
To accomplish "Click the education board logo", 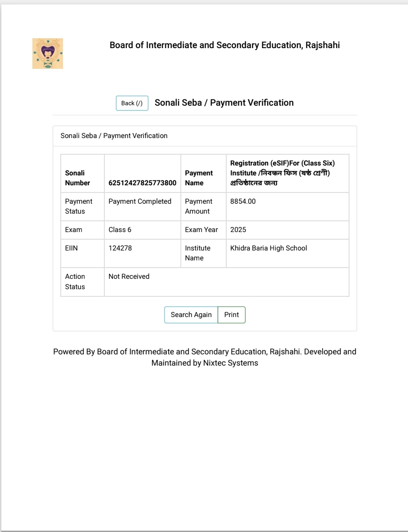I will point(48,54).
